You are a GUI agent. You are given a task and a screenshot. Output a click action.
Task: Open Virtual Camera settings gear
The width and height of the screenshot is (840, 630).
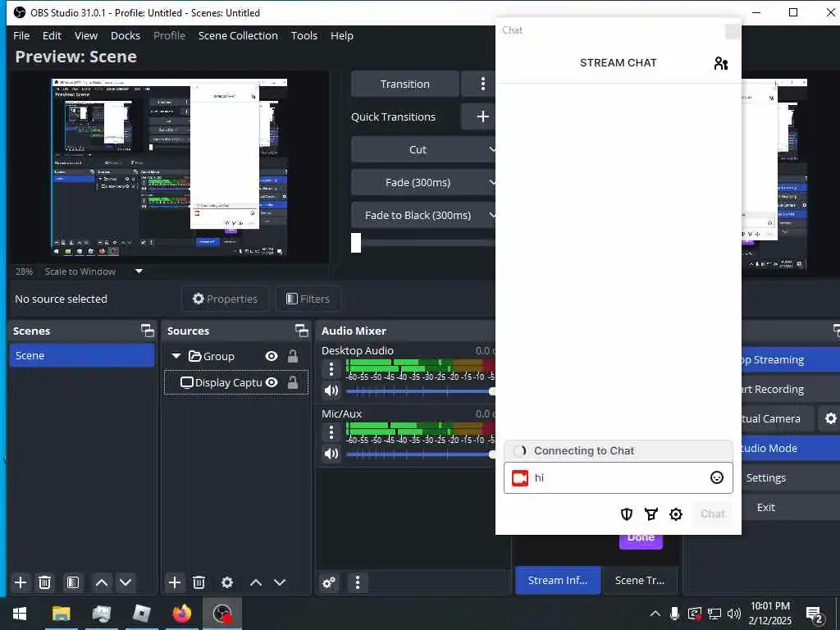pyautogui.click(x=830, y=418)
